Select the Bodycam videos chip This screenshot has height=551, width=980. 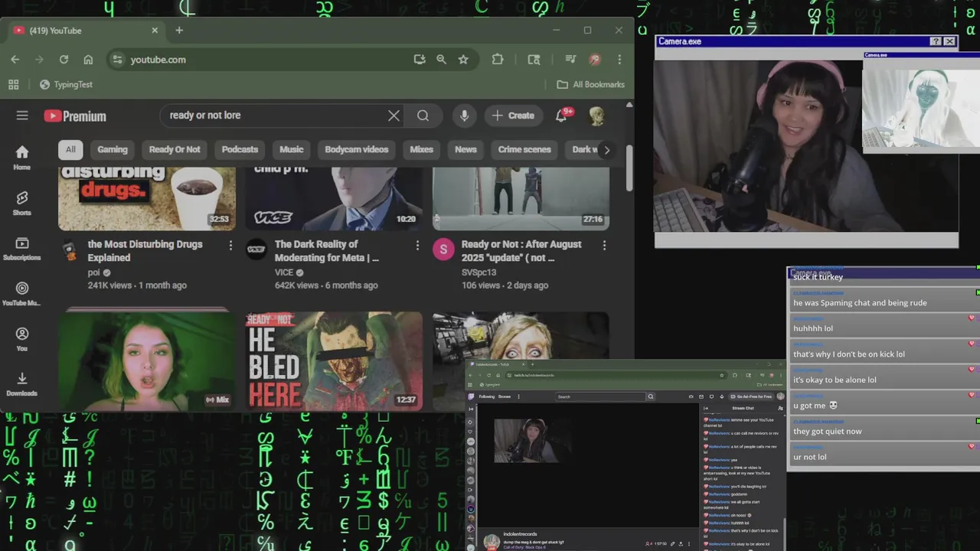(x=356, y=149)
